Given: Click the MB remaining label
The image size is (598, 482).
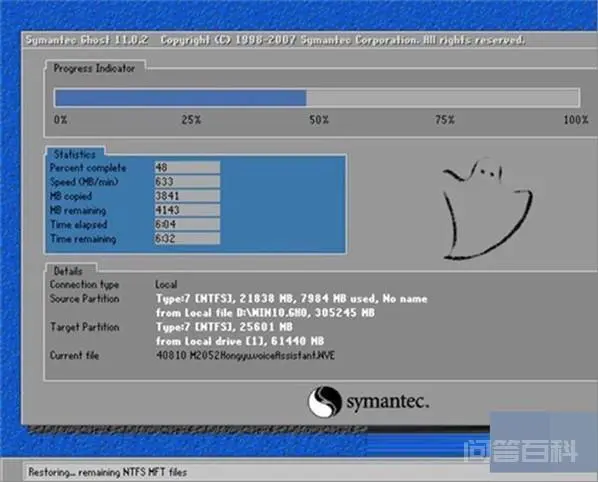Looking at the screenshot, I should pyautogui.click(x=78, y=210).
